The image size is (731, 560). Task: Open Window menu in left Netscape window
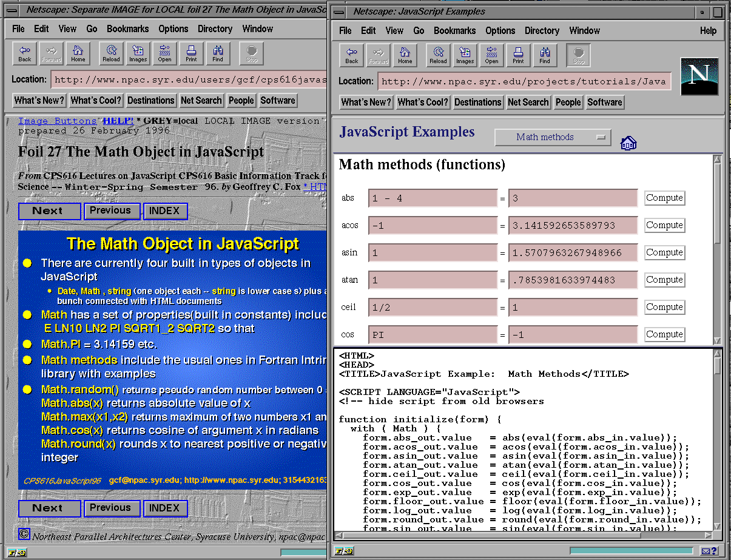[x=258, y=29]
